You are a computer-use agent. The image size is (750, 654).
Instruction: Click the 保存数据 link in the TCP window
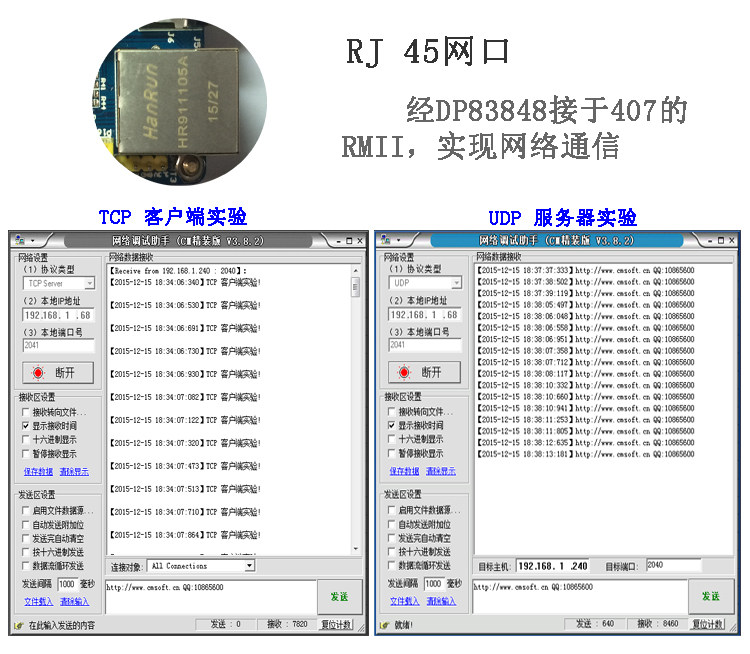tap(38, 472)
